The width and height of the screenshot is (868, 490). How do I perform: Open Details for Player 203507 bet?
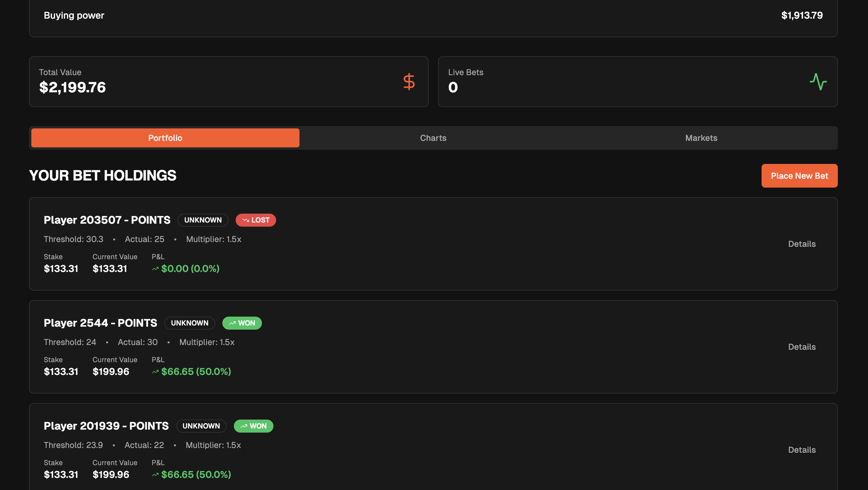(x=801, y=244)
